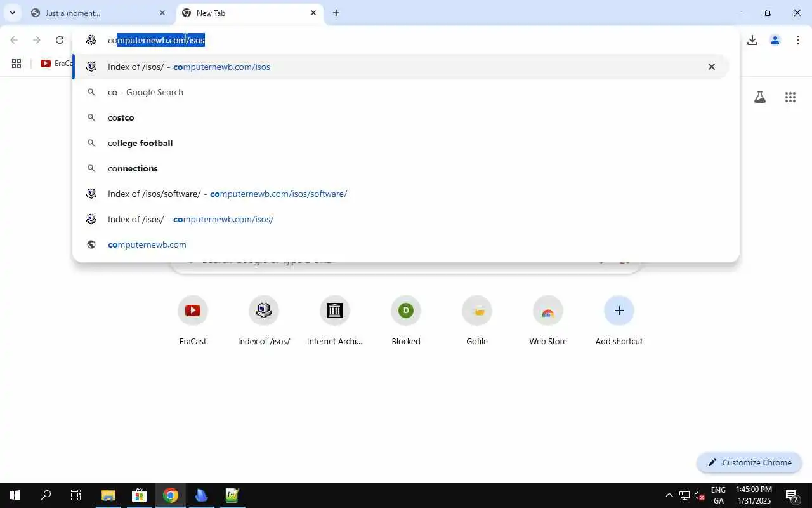812x508 pixels.
Task: Open the Web Store shortcut tile
Action: [x=548, y=321]
